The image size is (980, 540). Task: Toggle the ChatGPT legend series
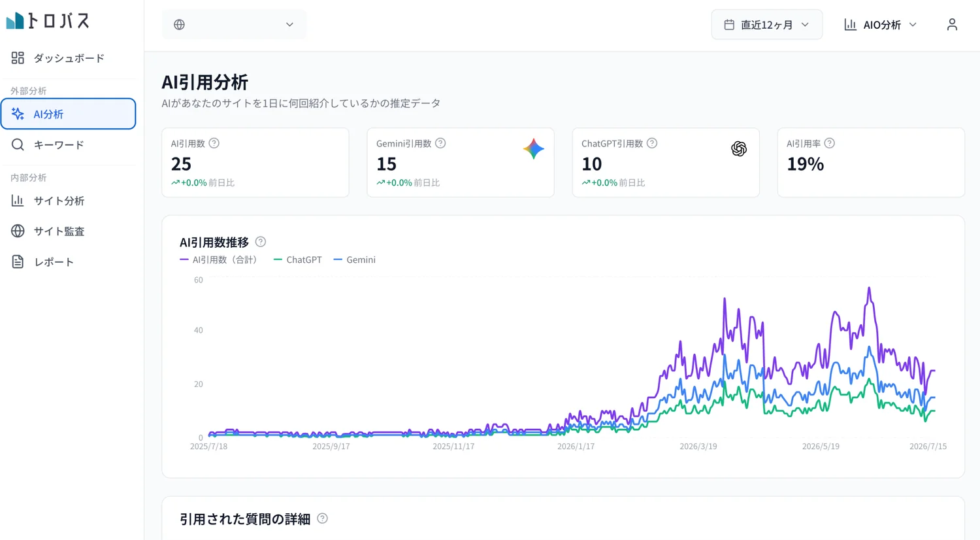point(298,260)
